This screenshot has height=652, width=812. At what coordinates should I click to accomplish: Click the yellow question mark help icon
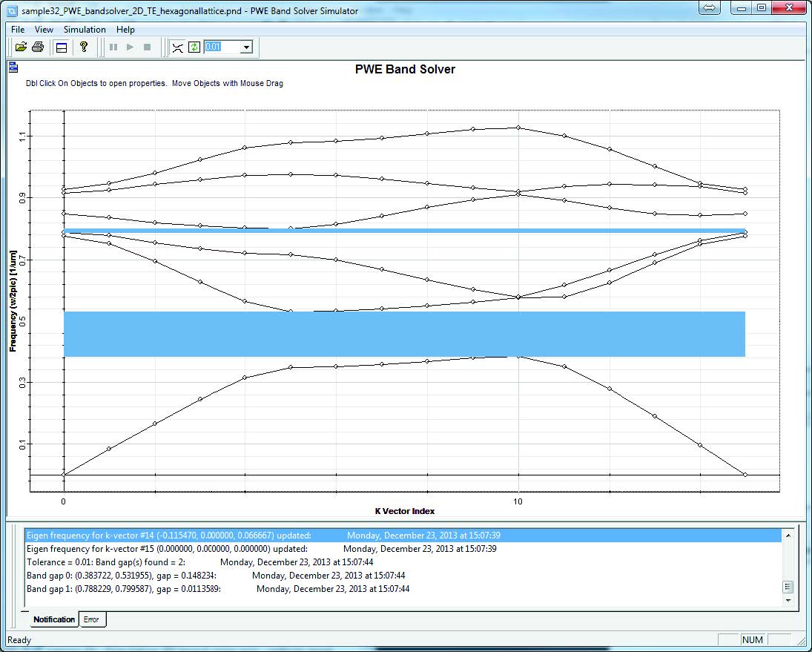pyautogui.click(x=84, y=47)
